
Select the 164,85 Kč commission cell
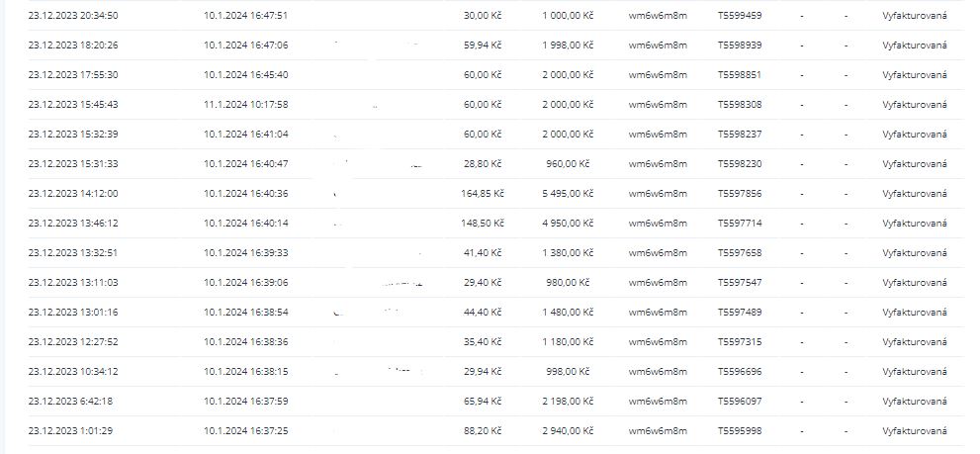click(482, 194)
